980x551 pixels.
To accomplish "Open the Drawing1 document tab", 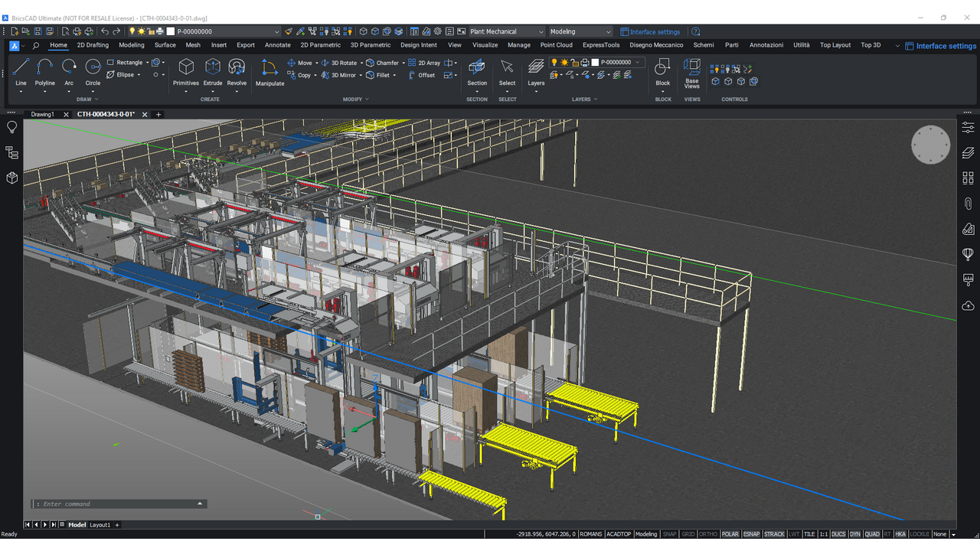I will click(x=42, y=114).
